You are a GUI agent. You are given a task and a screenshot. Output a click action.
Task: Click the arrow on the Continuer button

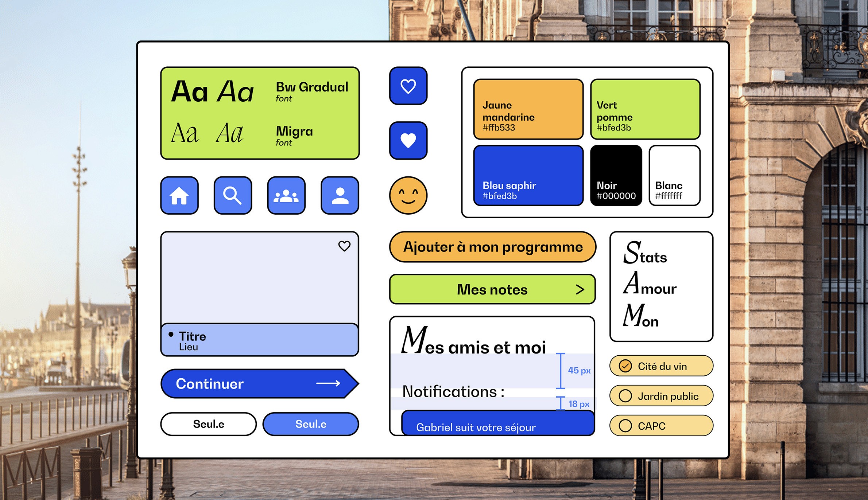pyautogui.click(x=328, y=383)
